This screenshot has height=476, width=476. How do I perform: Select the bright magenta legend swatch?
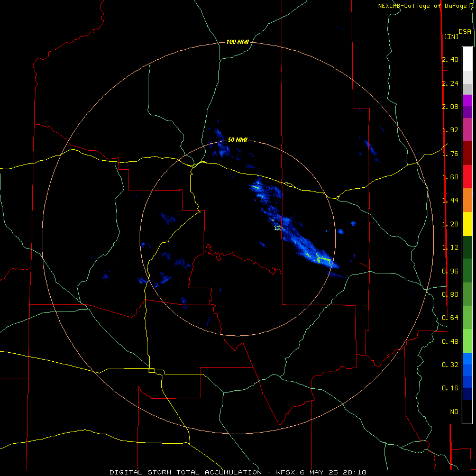tap(467, 100)
